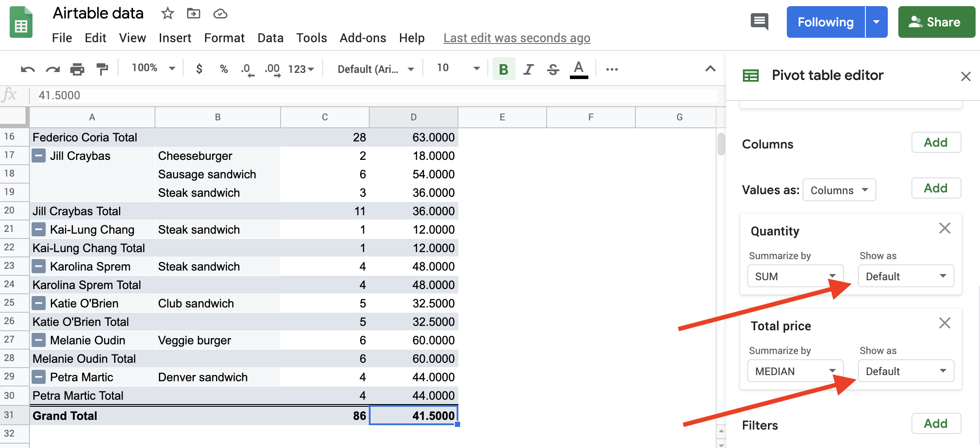Add a filter to the pivot table
This screenshot has width=980, height=448.
(936, 423)
